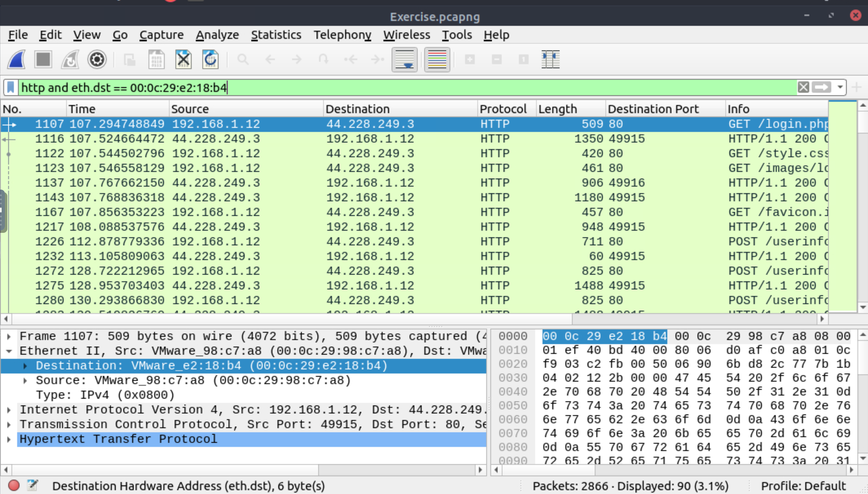Click packet list vertical scrollbar down arrow
The image size is (868, 494).
[863, 307]
